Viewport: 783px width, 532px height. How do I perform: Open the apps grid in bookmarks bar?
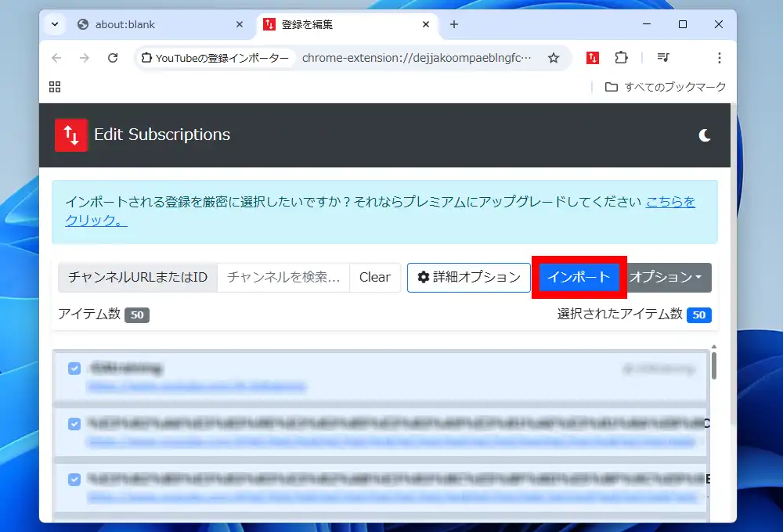coord(55,87)
